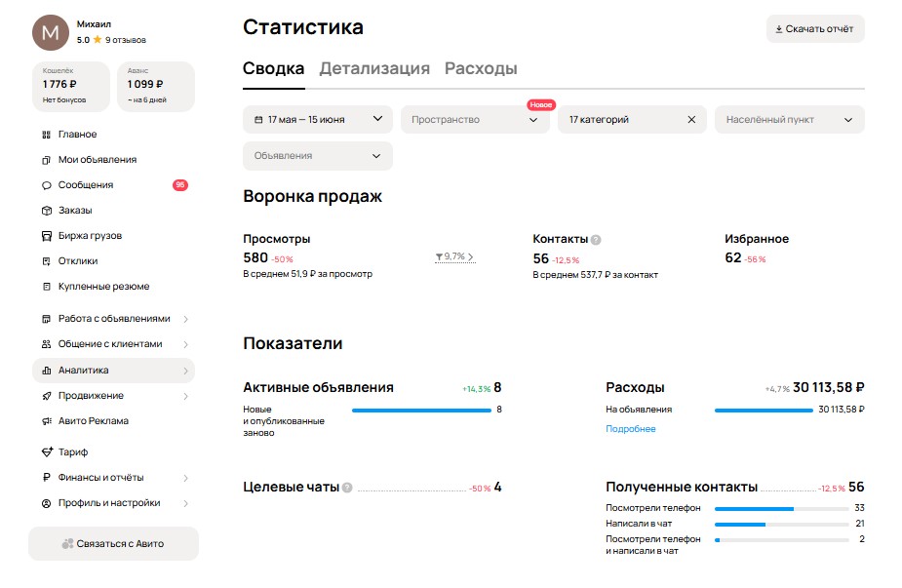The width and height of the screenshot is (902, 588).
Task: Click the Контакты value 56 in the funnel
Action: (x=541, y=259)
